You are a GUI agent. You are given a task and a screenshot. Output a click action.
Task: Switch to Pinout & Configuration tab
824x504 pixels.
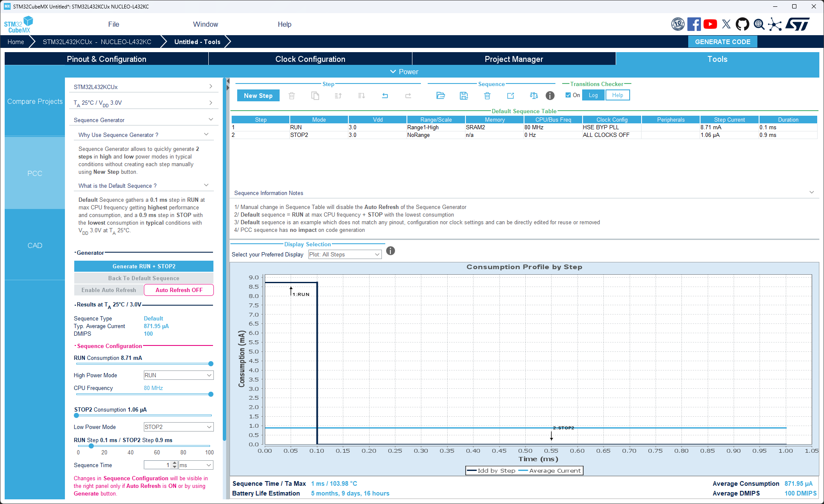pos(107,59)
